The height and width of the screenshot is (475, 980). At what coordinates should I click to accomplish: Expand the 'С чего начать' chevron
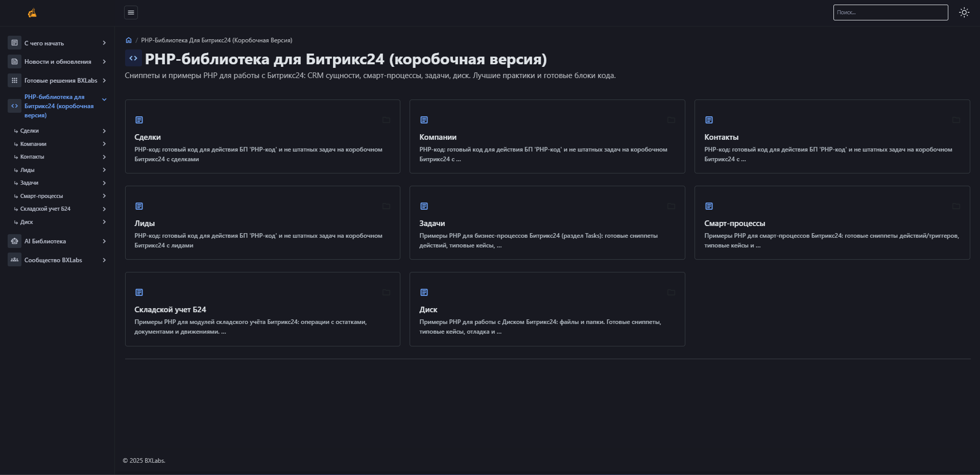coord(104,43)
